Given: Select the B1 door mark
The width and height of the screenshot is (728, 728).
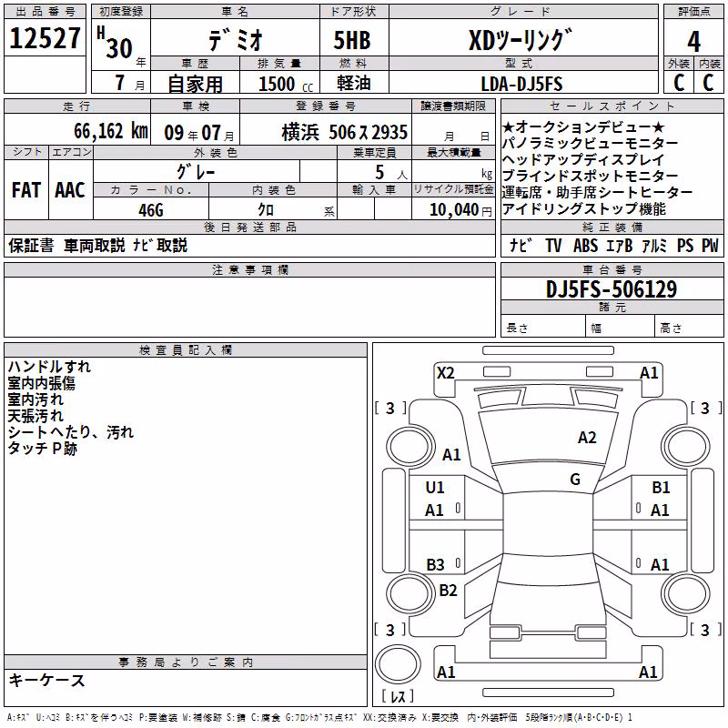Looking at the screenshot, I should click(x=662, y=487).
